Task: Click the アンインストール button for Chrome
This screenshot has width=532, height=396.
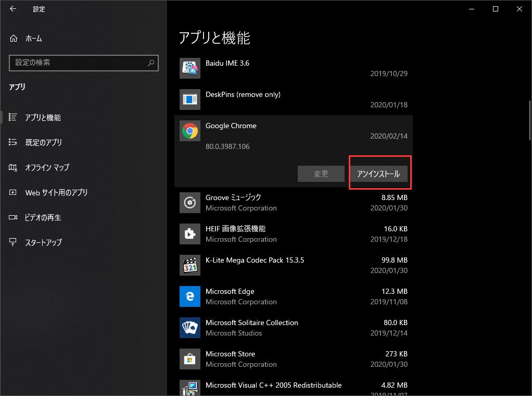Action: pyautogui.click(x=378, y=174)
